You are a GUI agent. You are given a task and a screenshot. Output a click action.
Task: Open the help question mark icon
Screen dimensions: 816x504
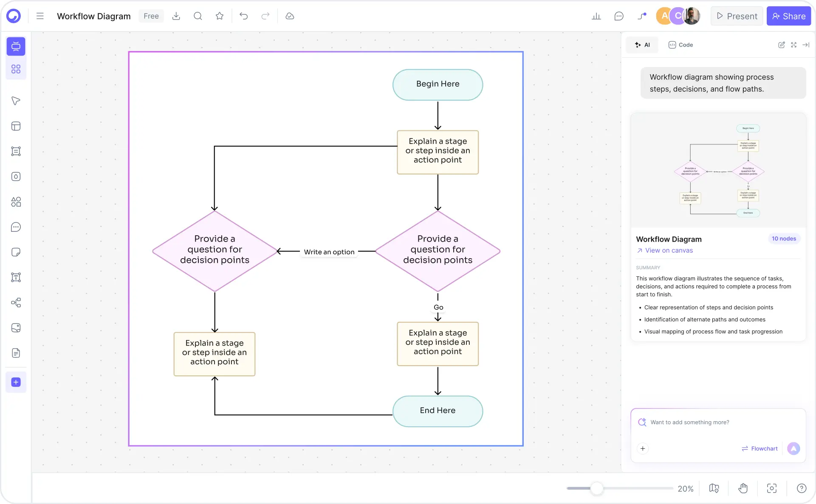[x=802, y=488]
